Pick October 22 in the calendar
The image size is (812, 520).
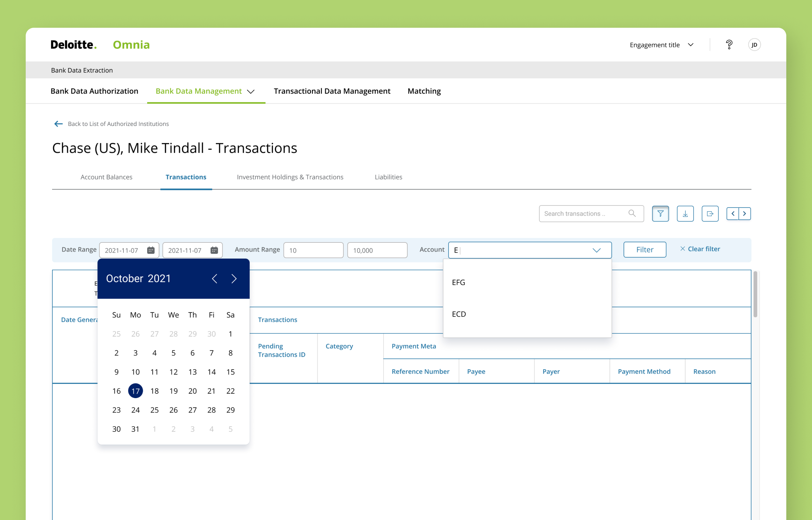tap(230, 391)
